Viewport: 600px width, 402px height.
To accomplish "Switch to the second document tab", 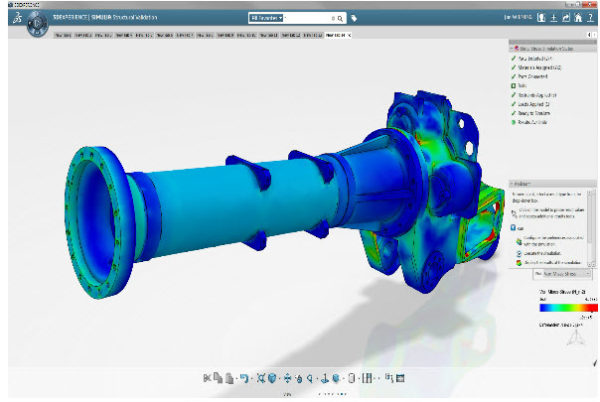I will pyautogui.click(x=83, y=35).
